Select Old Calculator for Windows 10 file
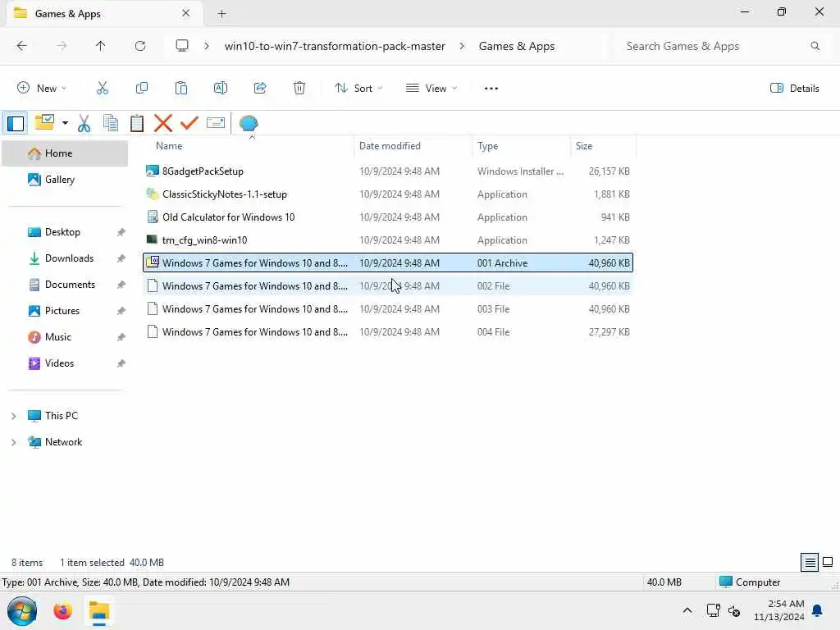This screenshot has width=840, height=630. click(x=388, y=217)
